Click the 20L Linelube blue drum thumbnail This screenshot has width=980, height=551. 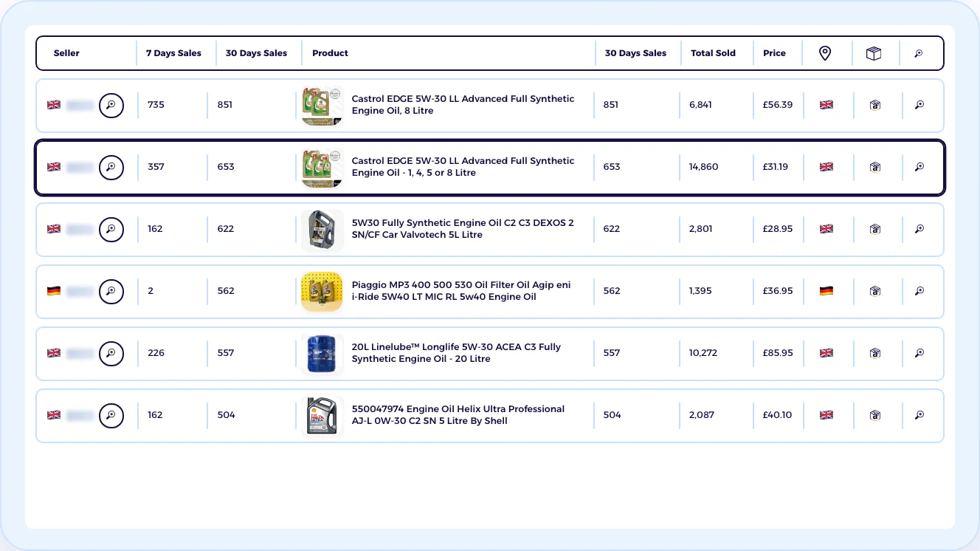322,353
